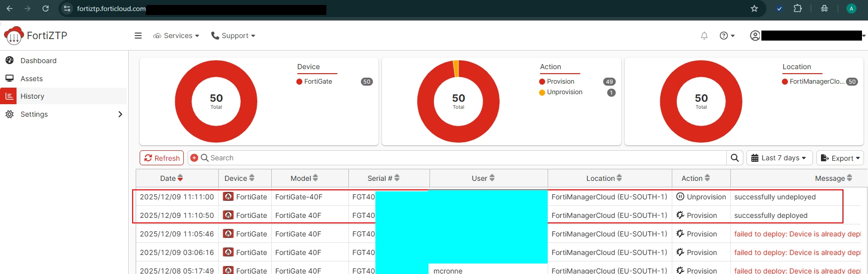Toggle FortiGate legend in Device chart
Viewport: 868px width, 274px height.
pyautogui.click(x=314, y=82)
